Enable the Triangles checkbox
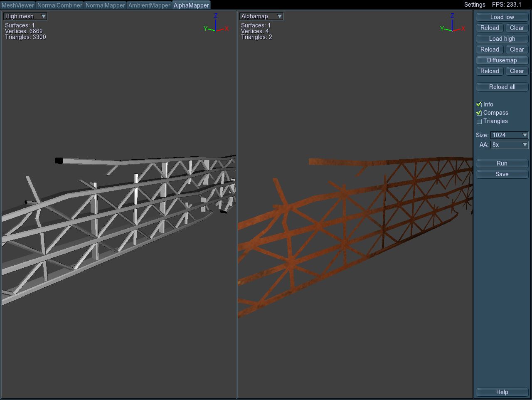Screen dimensions: 532x400 479,121
